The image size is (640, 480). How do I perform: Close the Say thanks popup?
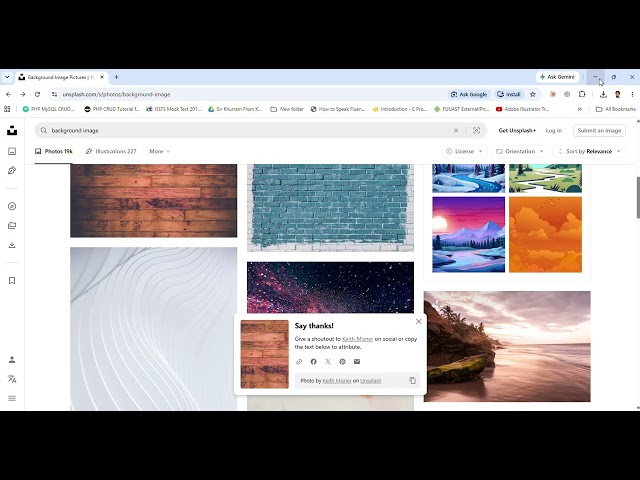click(x=418, y=322)
